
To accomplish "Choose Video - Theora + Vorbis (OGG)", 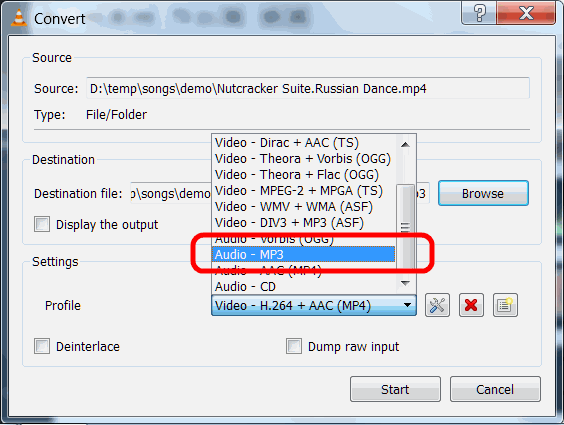I will 304,159.
